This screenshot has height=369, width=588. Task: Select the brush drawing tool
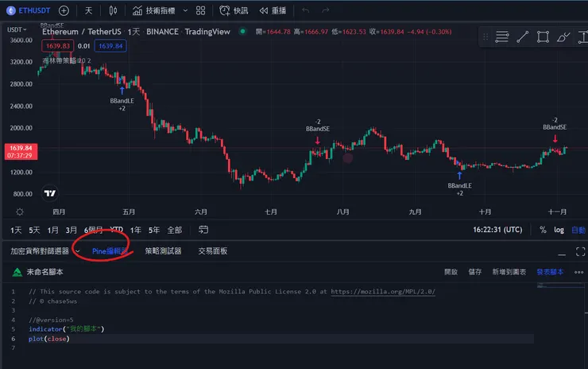pyautogui.click(x=563, y=37)
